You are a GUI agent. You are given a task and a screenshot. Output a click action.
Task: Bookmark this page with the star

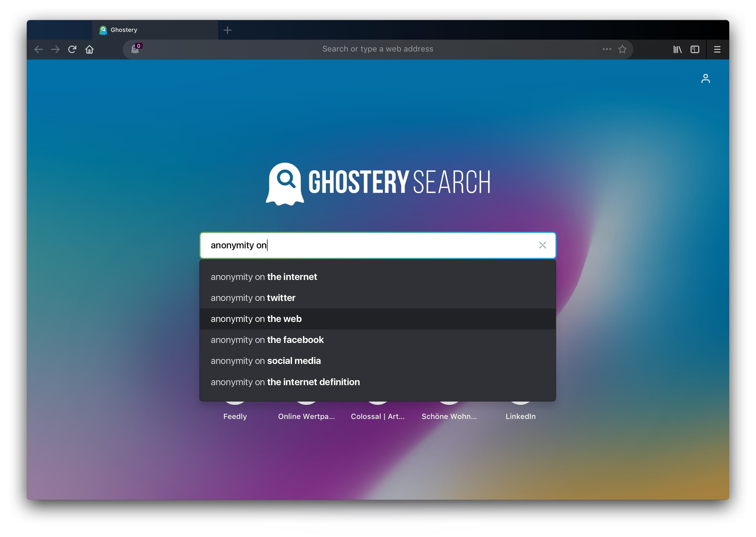[x=622, y=49]
